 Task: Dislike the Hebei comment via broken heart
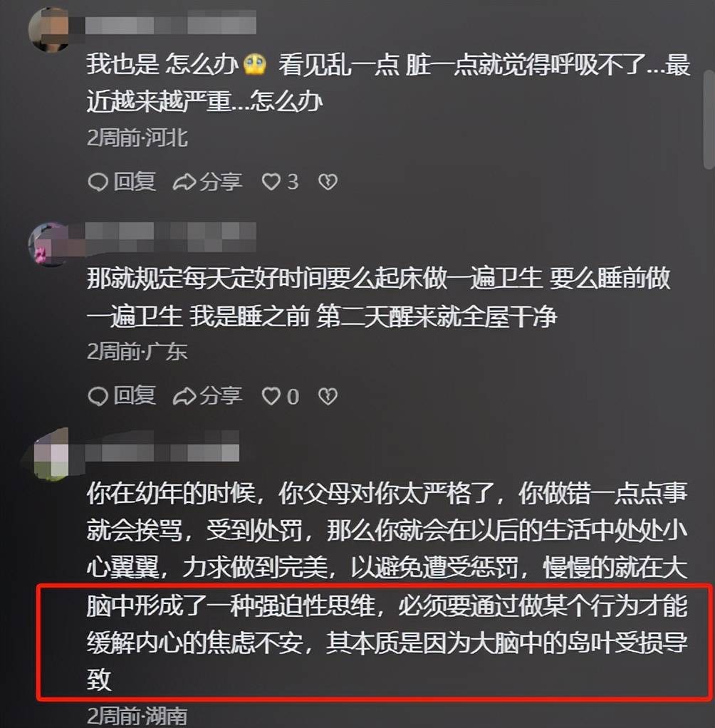(328, 182)
